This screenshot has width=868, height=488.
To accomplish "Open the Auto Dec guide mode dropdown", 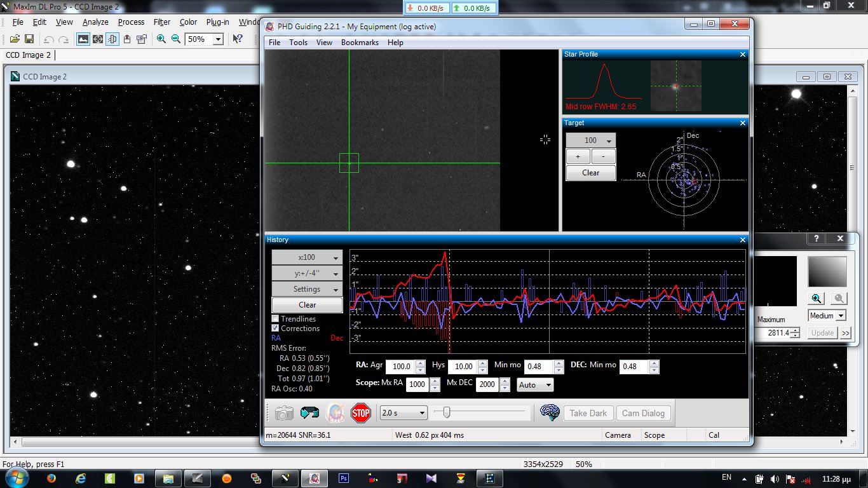I will pyautogui.click(x=535, y=385).
